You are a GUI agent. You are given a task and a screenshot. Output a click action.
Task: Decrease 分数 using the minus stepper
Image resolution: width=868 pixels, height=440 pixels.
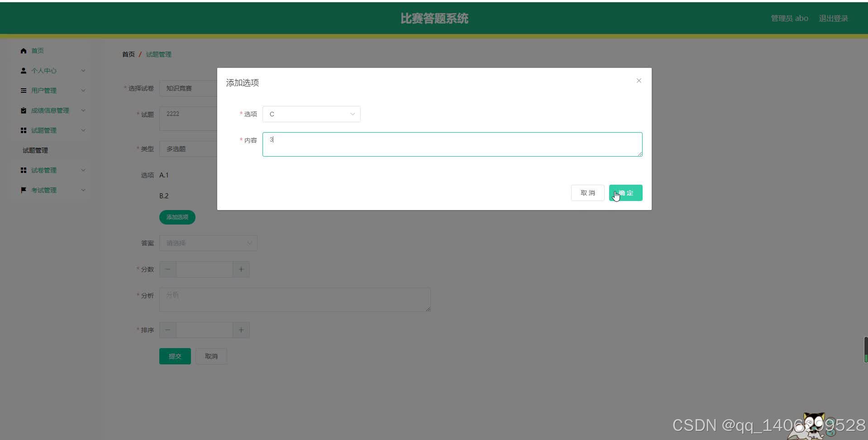click(x=167, y=269)
